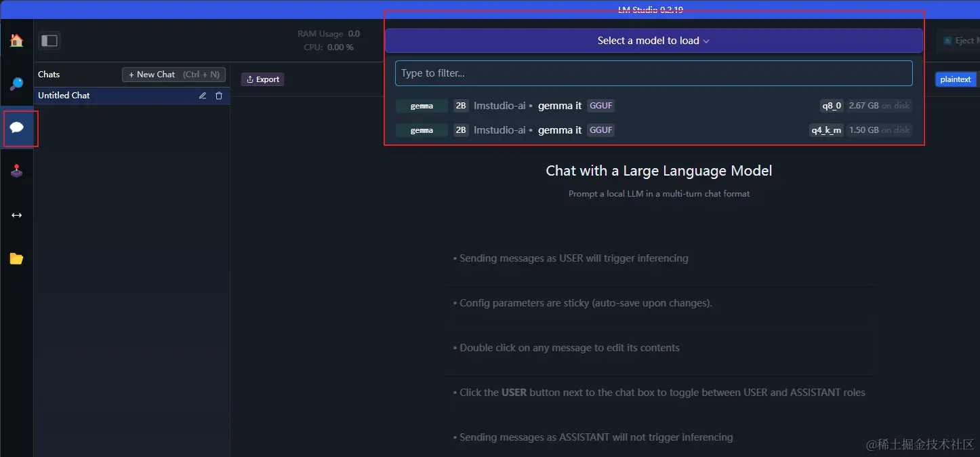Toggle the sidebar panel icon

click(49, 41)
